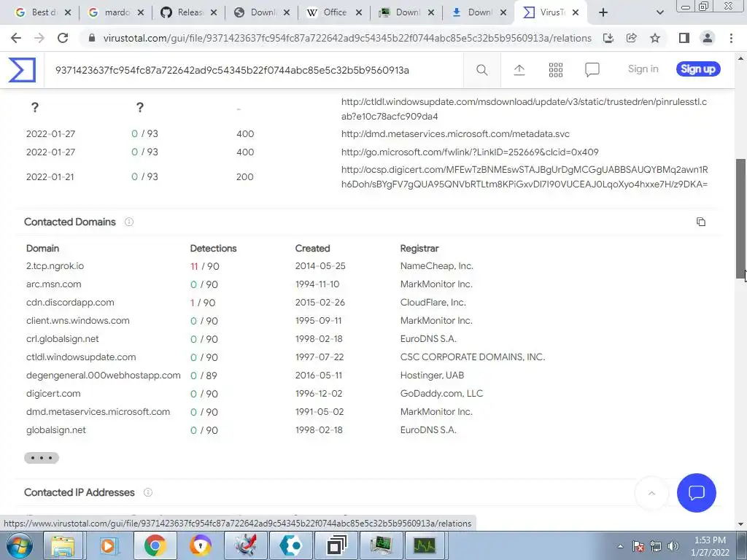This screenshot has width=747, height=560.
Task: Open the Chrome profile avatar
Action: tap(708, 38)
